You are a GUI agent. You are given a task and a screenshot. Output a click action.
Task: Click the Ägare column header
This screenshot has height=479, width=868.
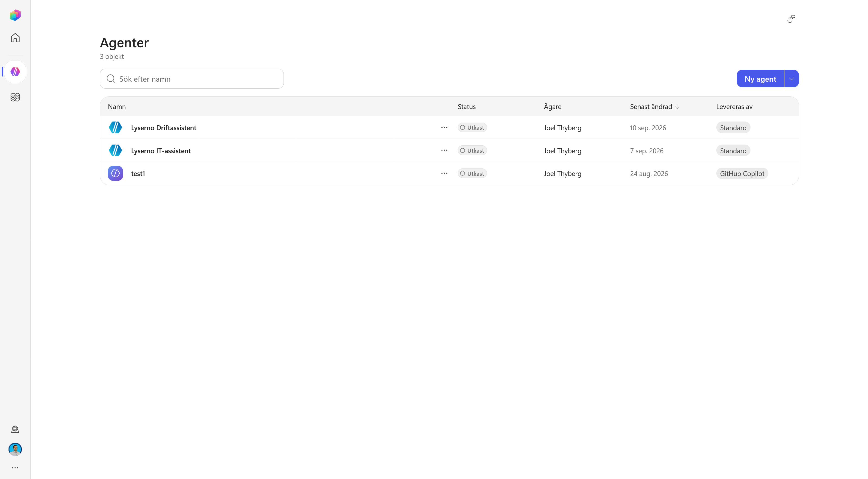(x=552, y=106)
